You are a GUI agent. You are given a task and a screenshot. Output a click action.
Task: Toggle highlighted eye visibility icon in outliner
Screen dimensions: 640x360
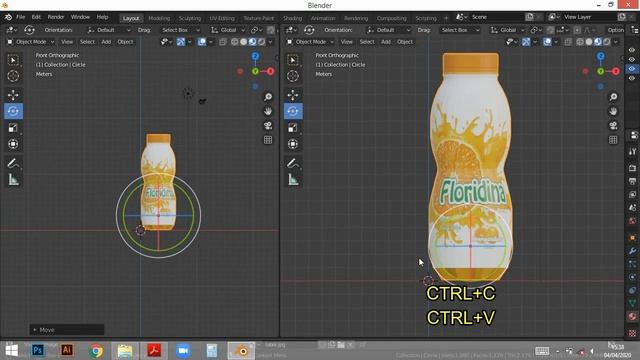coord(632,69)
